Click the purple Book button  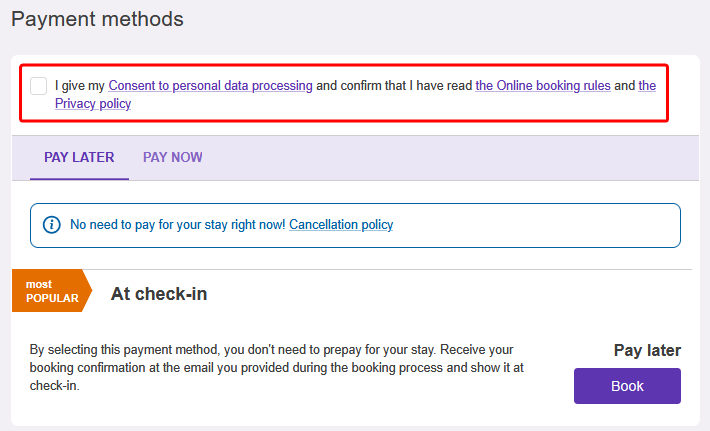click(627, 386)
